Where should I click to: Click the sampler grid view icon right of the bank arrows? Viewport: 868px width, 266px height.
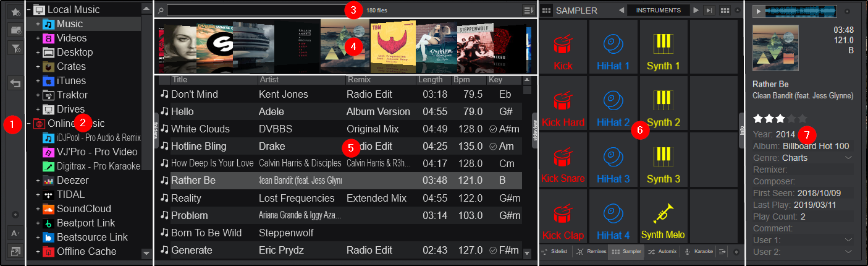[725, 11]
